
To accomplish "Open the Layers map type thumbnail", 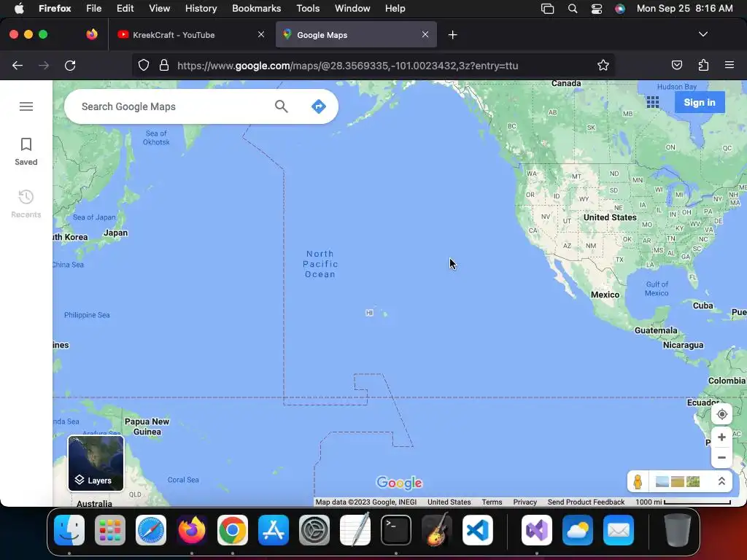I will [96, 463].
